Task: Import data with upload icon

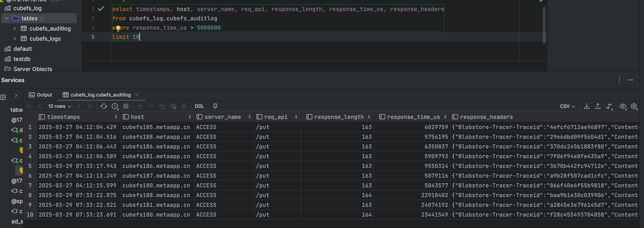Action: [598, 106]
